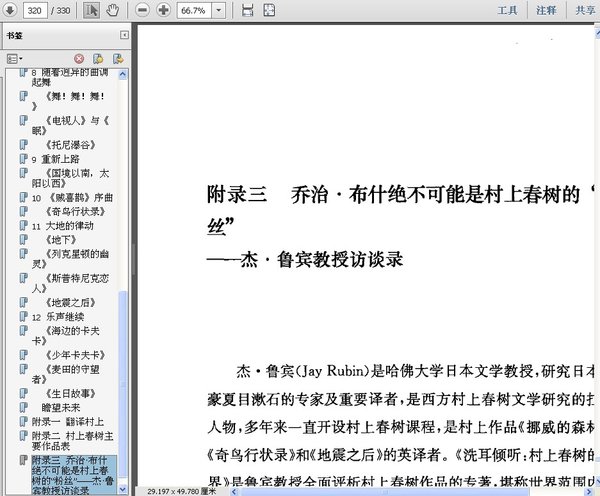Open bookmark 12 乐声继续
This screenshot has height=496, width=600.
tap(58, 317)
